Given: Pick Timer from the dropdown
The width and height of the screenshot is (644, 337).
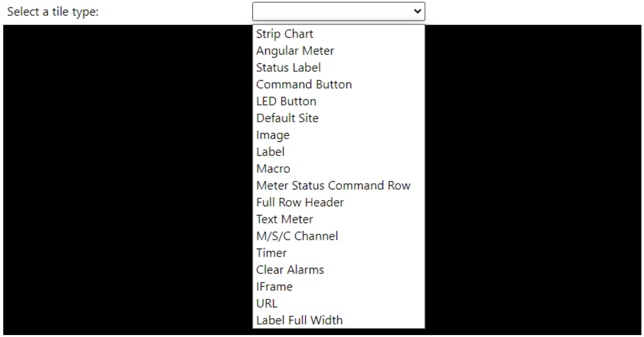Looking at the screenshot, I should pos(271,253).
